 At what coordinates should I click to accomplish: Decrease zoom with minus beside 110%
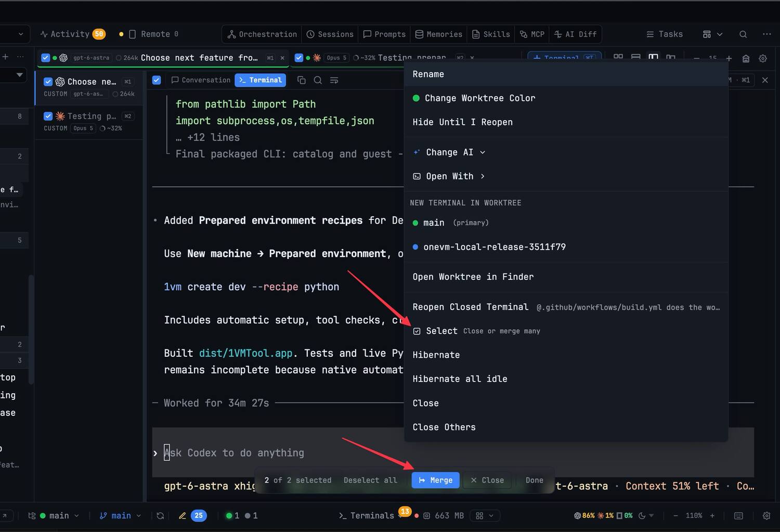click(x=675, y=515)
